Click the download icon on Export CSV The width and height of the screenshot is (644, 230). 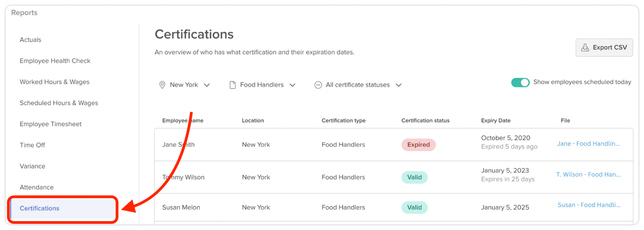point(585,48)
